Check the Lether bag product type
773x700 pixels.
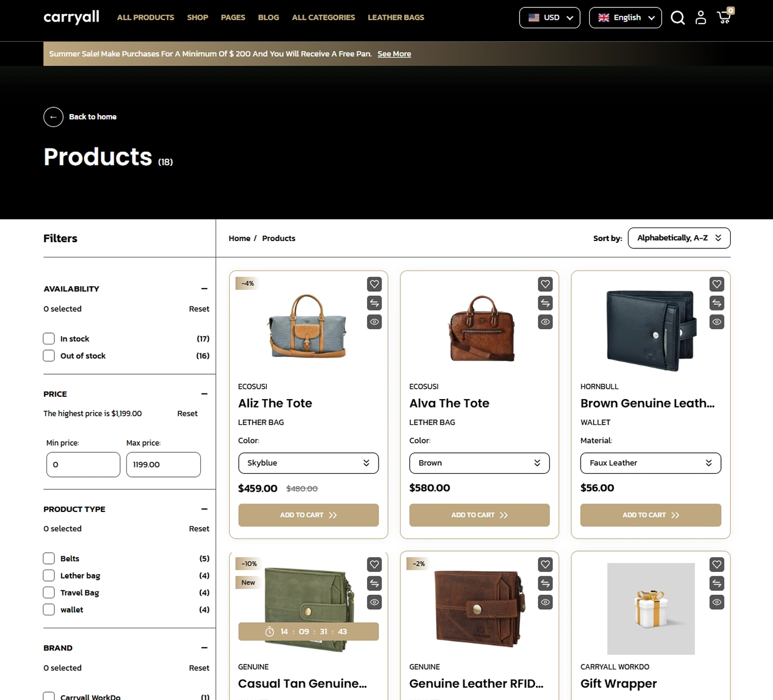(49, 575)
